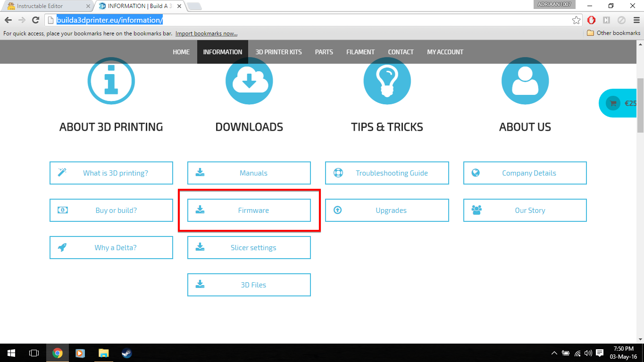The image size is (644, 362).
Task: Open the Windows Start menu
Action: pyautogui.click(x=11, y=353)
